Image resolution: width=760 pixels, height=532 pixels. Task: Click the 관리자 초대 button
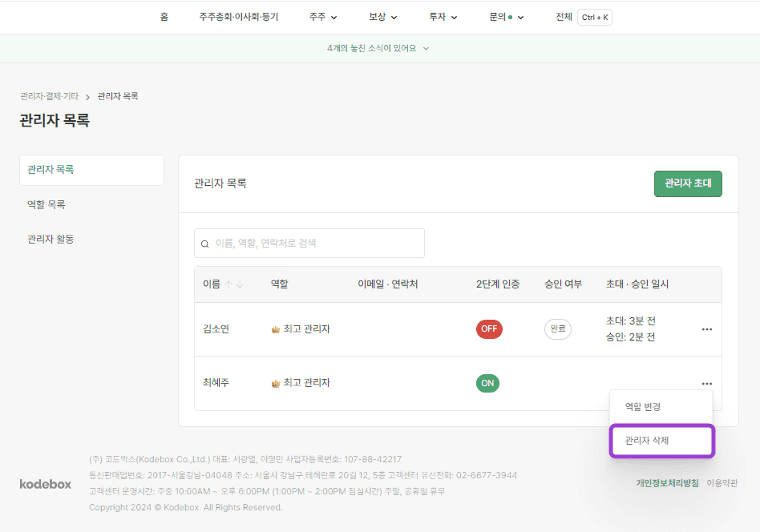point(687,183)
